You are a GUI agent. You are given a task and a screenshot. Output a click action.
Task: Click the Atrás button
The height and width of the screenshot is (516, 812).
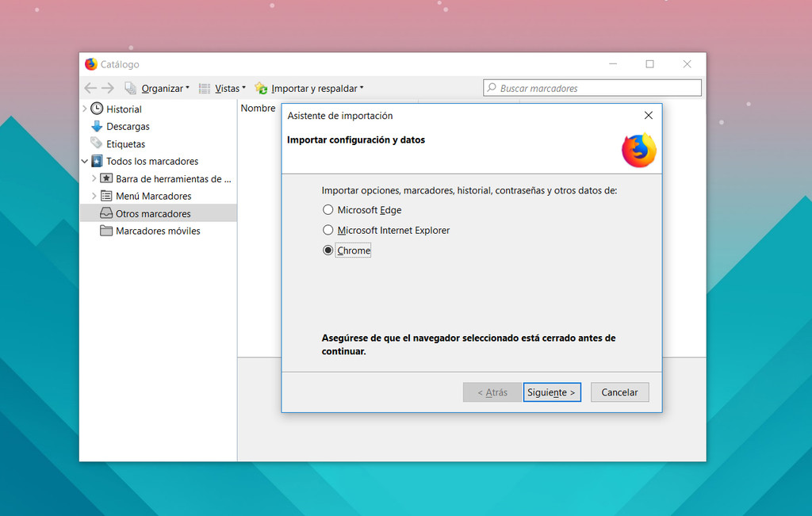492,392
